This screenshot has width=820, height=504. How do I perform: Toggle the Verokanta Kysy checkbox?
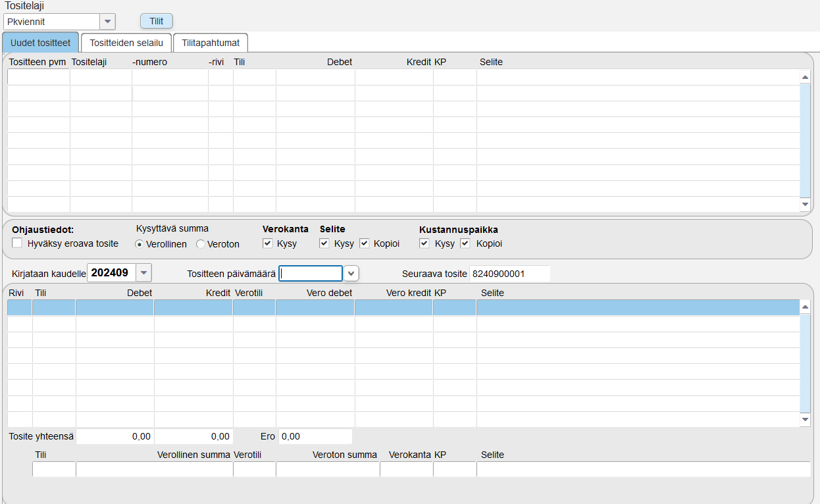267,243
